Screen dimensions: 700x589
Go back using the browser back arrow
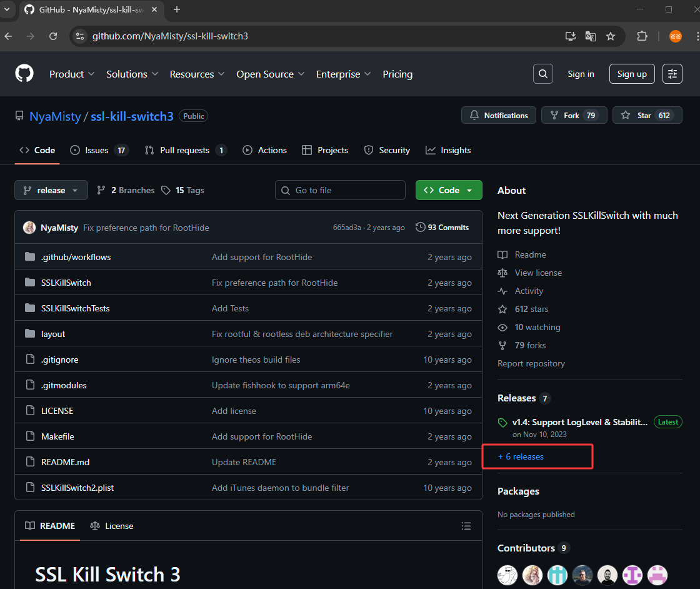[x=9, y=36]
